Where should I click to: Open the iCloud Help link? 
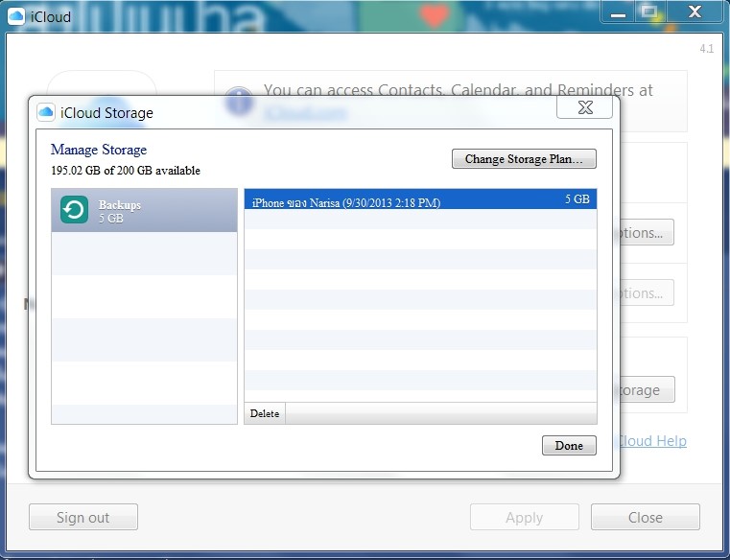pyautogui.click(x=652, y=441)
